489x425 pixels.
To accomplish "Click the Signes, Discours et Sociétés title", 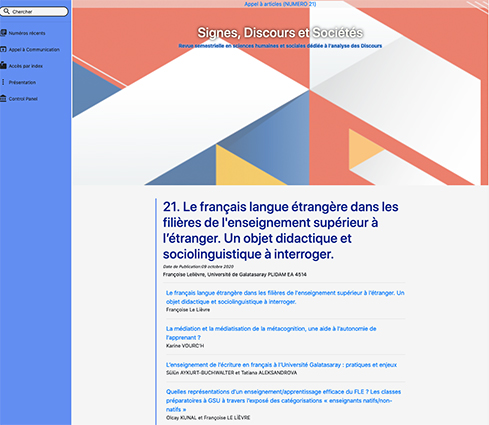I will (x=280, y=33).
